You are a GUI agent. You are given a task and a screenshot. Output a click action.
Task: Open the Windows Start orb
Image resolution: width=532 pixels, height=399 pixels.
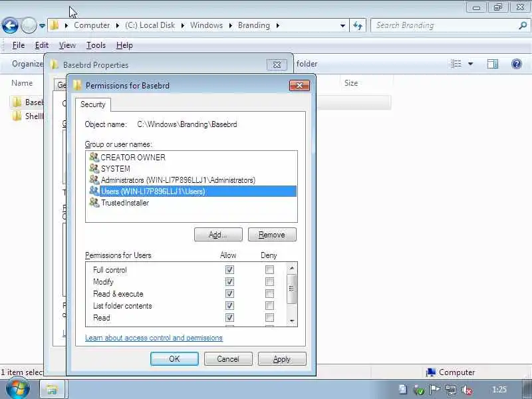[18, 389]
